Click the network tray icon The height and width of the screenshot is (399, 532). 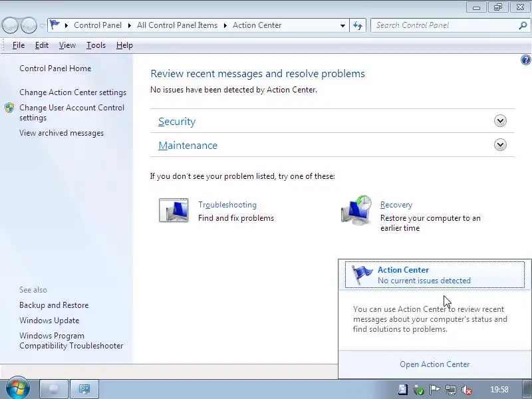coord(451,390)
